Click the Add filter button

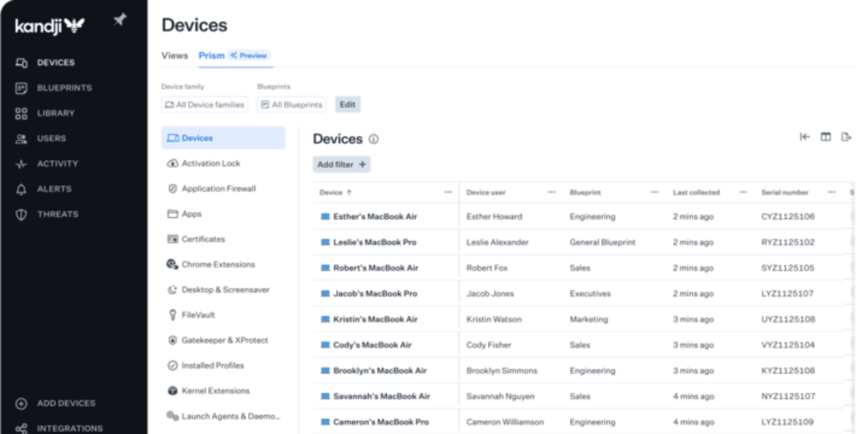coord(341,164)
